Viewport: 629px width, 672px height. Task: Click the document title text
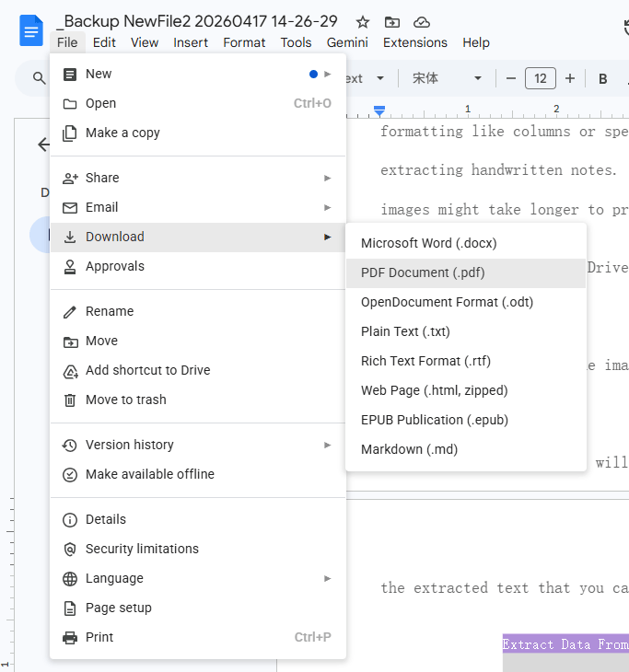pyautogui.click(x=197, y=21)
